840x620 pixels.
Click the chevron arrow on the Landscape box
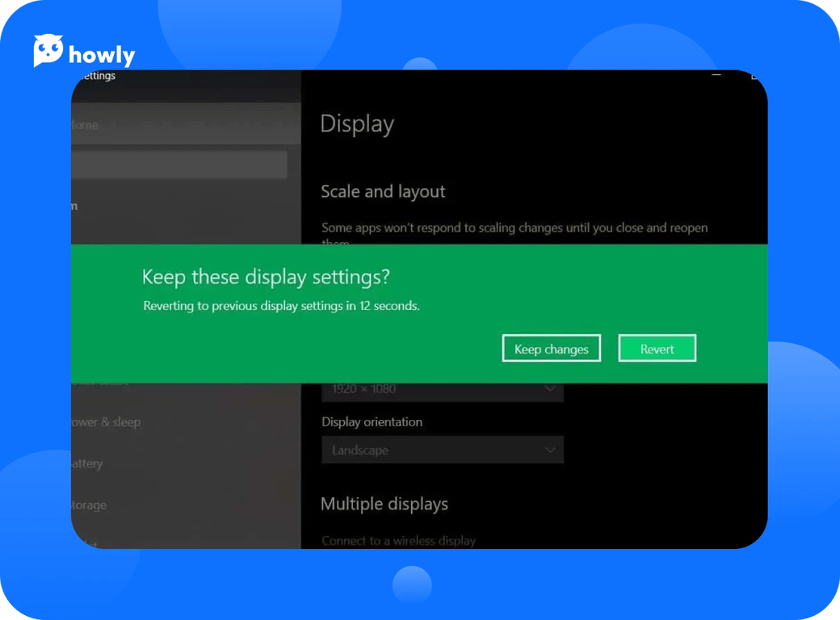point(550,450)
